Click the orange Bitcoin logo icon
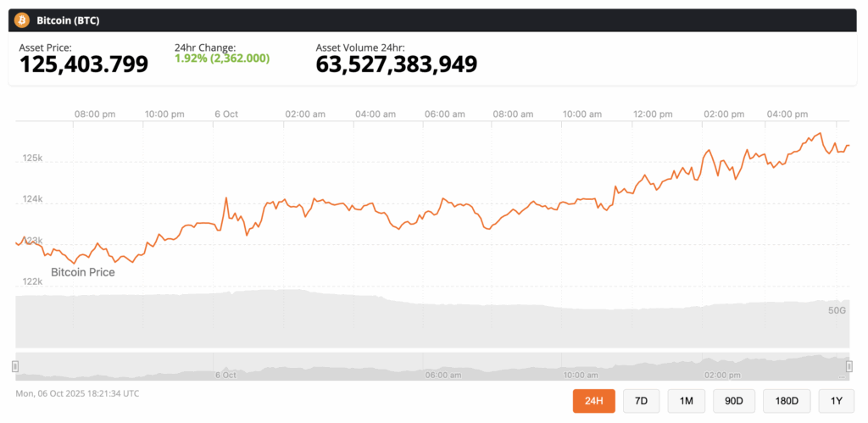The image size is (868, 423). [22, 19]
